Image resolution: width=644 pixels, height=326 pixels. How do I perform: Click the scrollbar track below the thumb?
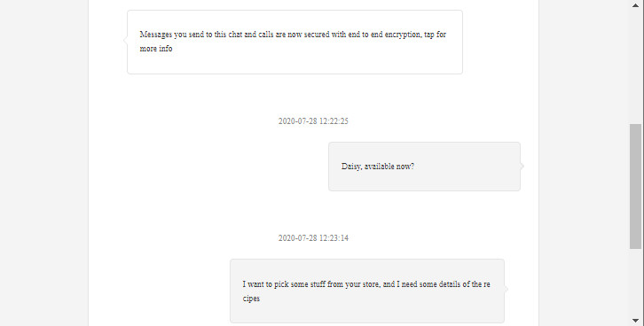tap(635, 282)
